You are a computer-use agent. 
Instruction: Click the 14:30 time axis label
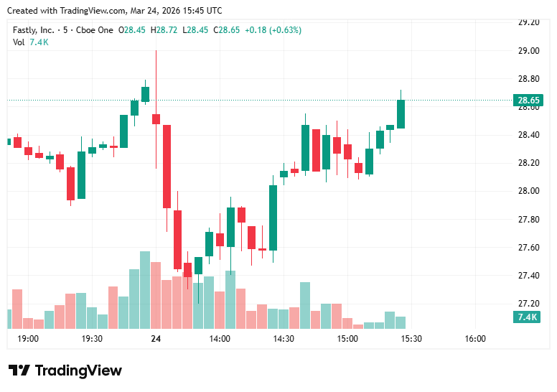tap(284, 339)
